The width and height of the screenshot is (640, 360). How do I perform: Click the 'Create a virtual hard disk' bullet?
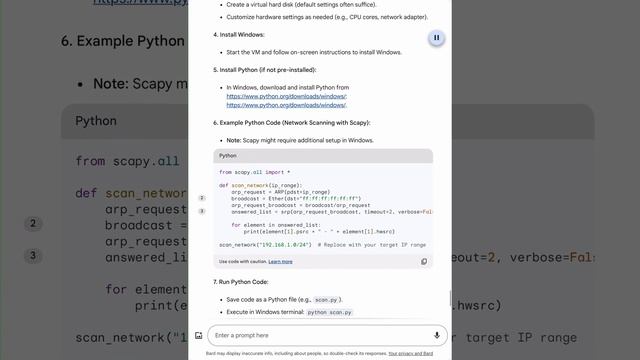(302, 5)
